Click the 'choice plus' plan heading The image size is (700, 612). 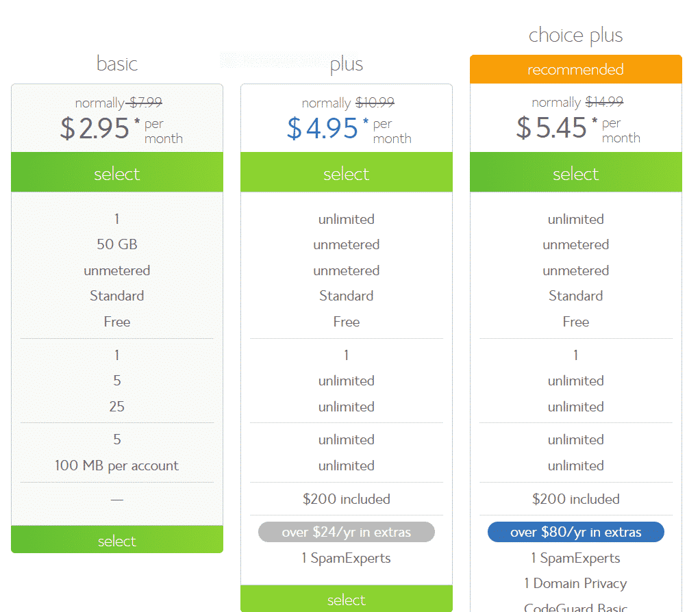(575, 36)
